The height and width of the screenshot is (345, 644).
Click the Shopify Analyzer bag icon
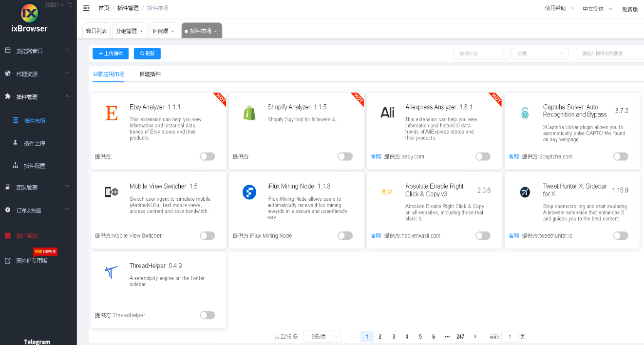point(249,114)
